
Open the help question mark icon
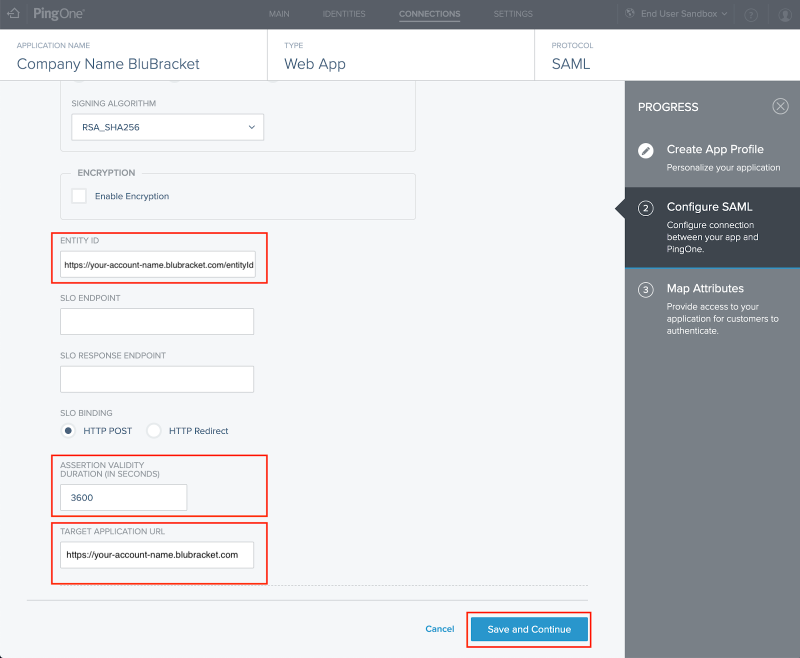(x=751, y=15)
